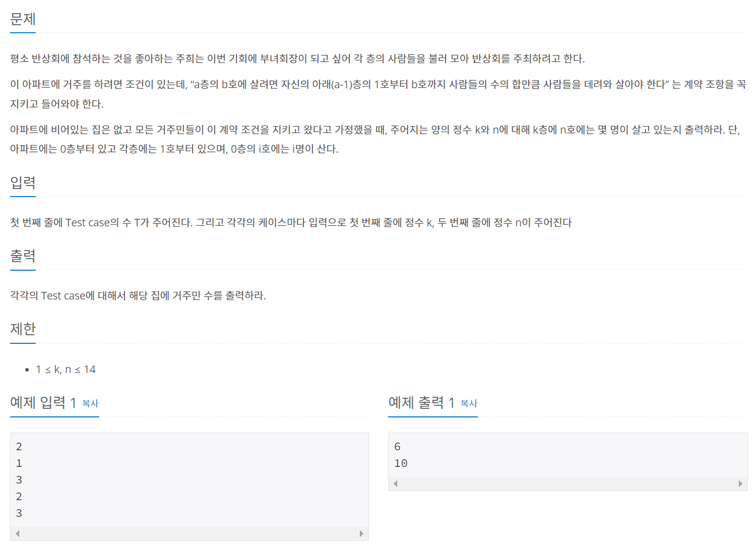Click left arrow of example input scrollbar
Screen dimensions: 756x549
(18, 533)
